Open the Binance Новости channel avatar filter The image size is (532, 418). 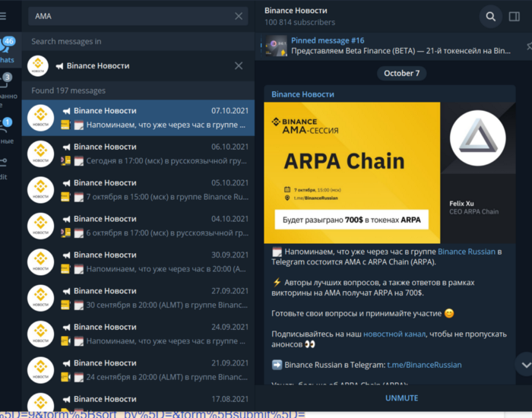38,65
